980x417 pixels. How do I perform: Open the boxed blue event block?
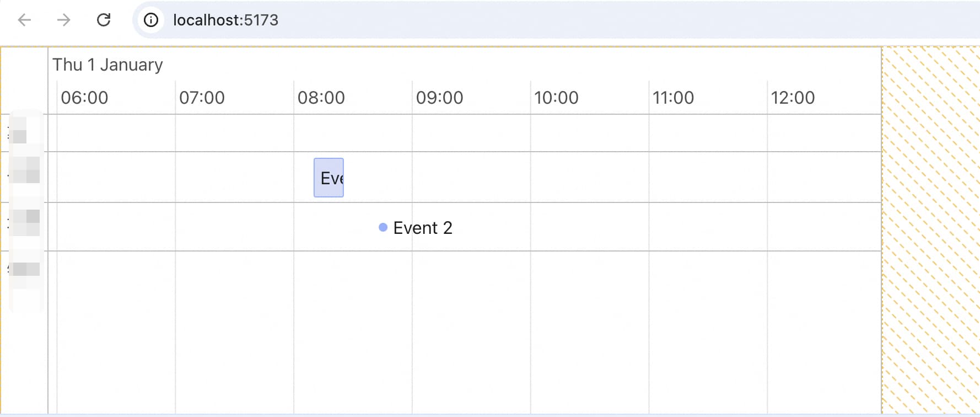click(329, 178)
